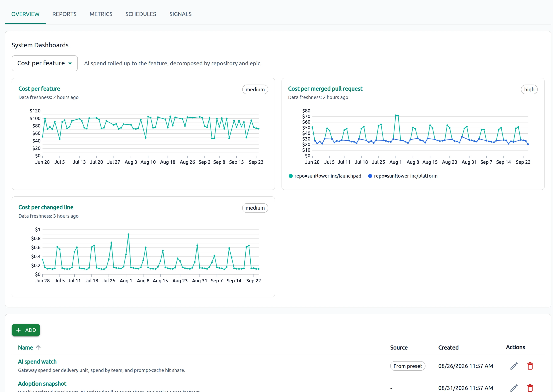Click the Actions column header
The height and width of the screenshot is (392, 553).
tap(515, 347)
